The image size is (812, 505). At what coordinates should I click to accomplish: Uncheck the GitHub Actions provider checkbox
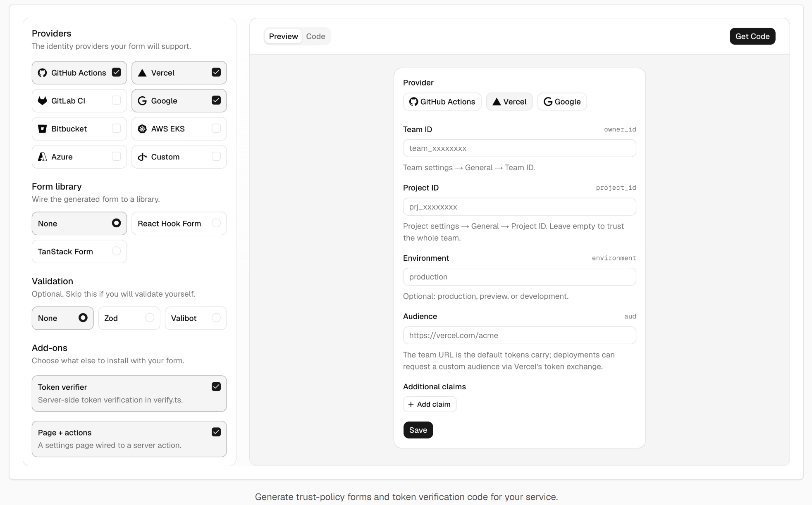pos(116,72)
